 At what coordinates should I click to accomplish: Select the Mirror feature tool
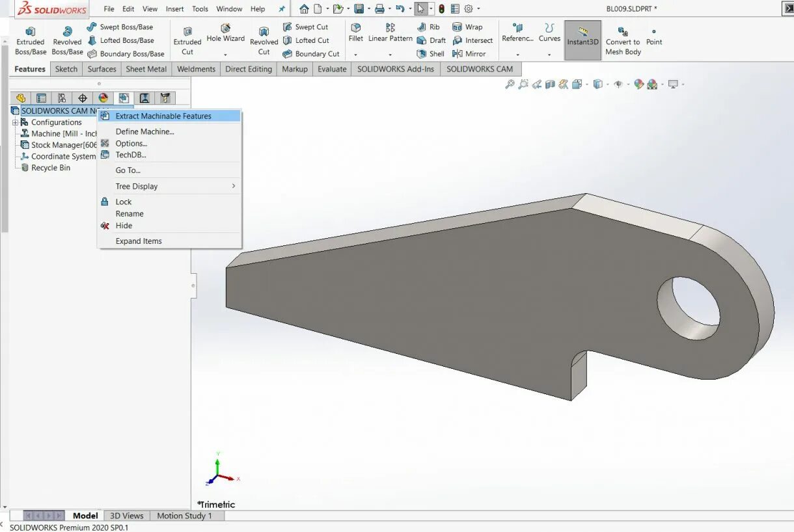pyautogui.click(x=473, y=53)
